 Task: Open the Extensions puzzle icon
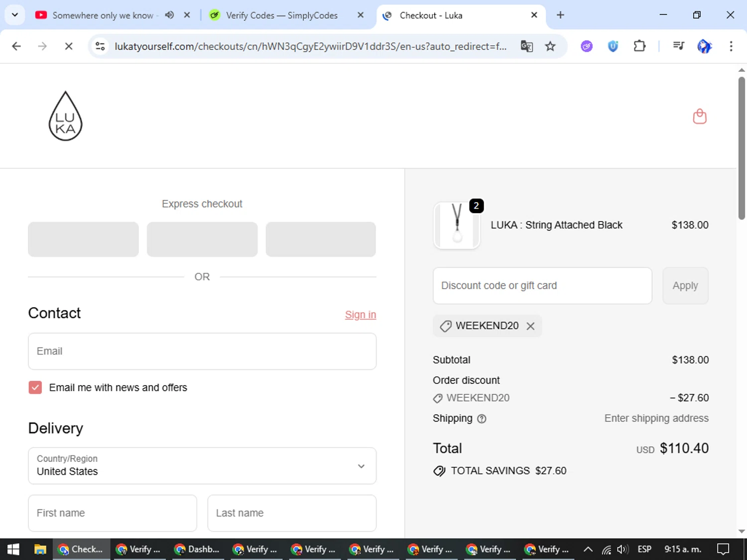(639, 46)
